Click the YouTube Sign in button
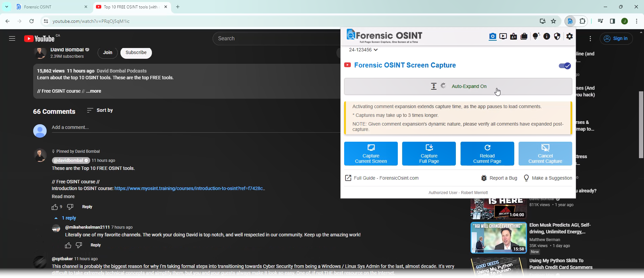Screen dimensions: 644x278 tap(616, 39)
